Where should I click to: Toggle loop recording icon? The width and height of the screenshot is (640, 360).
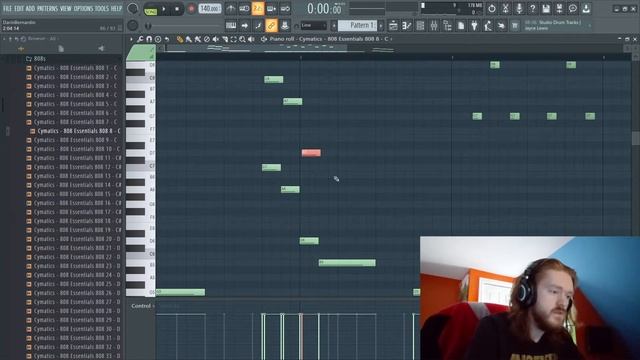click(x=285, y=8)
